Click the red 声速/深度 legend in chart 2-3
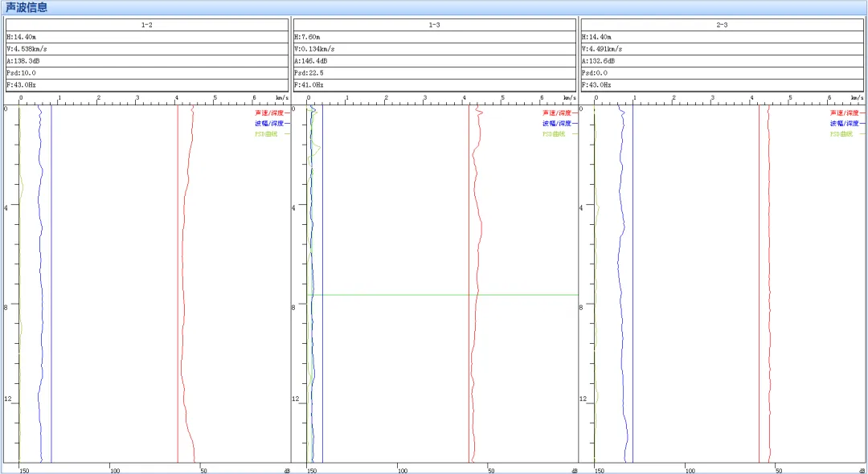868x474 pixels. pyautogui.click(x=844, y=113)
